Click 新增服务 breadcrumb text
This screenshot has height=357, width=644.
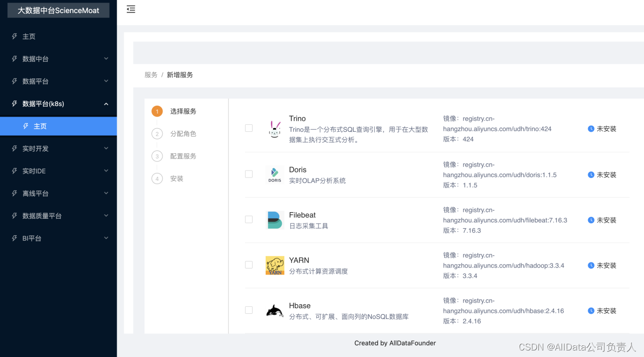pos(180,75)
